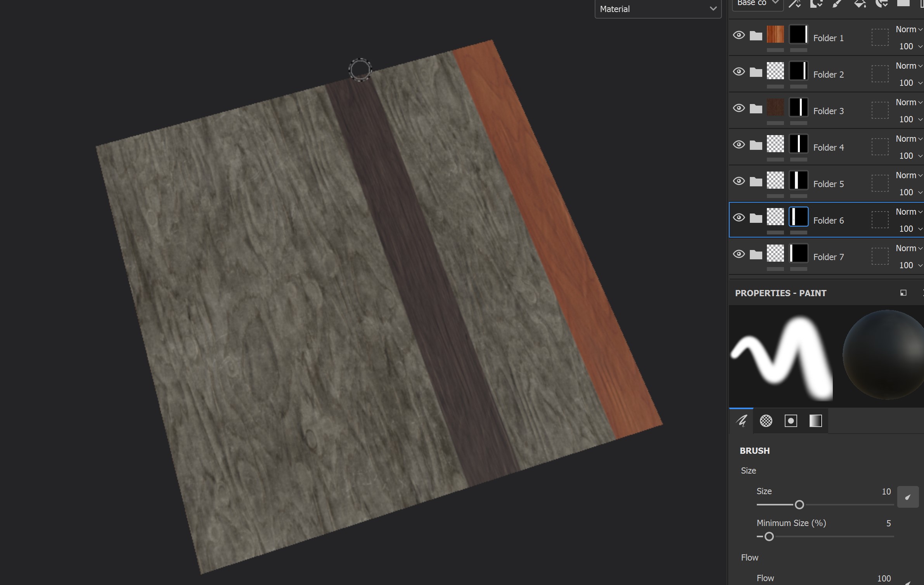Click the Minimum Size (%) slider handle
924x585 pixels.
(x=769, y=536)
